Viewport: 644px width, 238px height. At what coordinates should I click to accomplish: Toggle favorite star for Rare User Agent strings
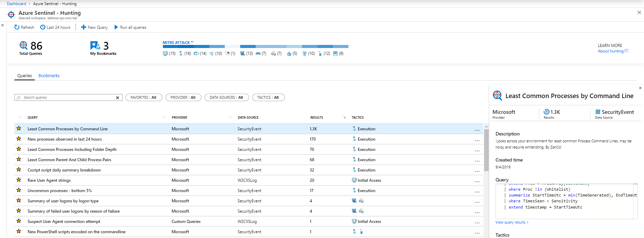(19, 180)
